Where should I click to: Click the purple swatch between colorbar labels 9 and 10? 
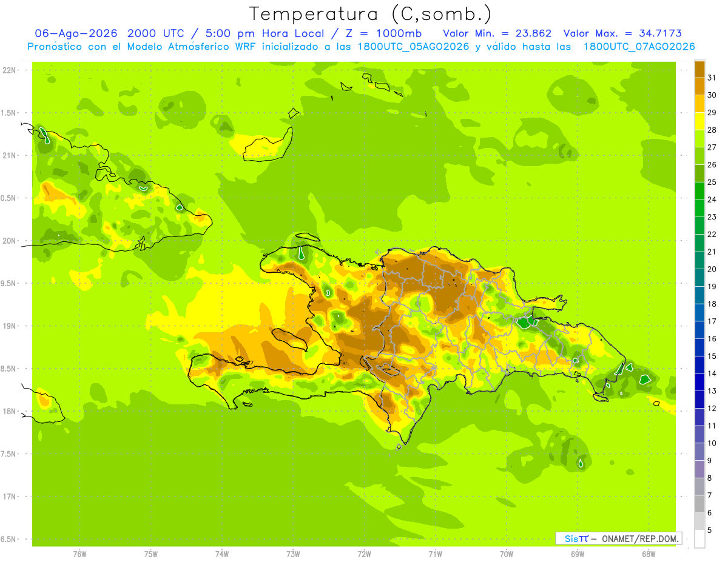699,452
